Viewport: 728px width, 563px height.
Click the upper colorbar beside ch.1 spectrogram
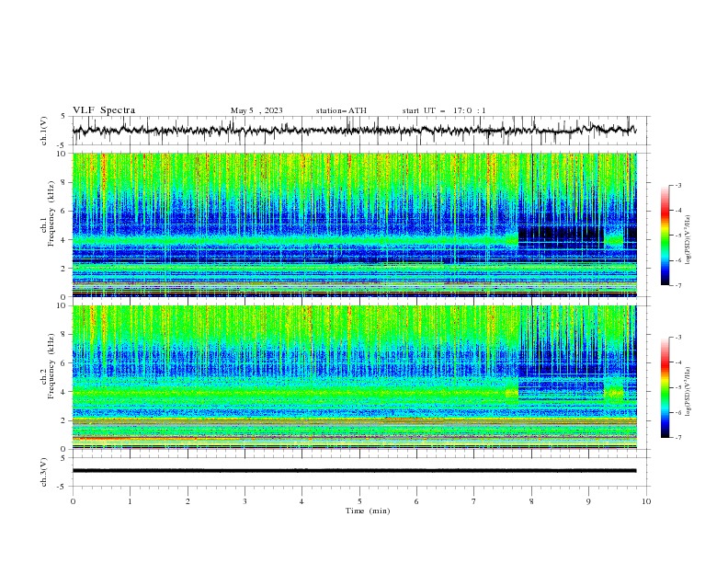665,236
